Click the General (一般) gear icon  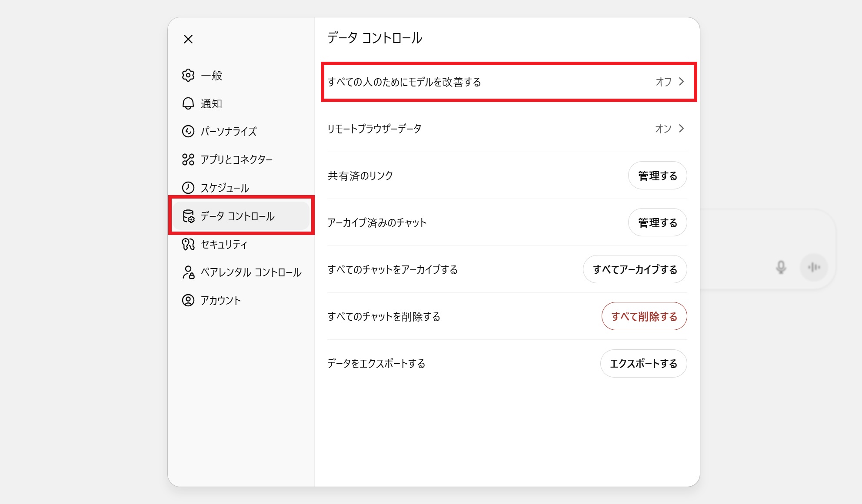click(188, 75)
